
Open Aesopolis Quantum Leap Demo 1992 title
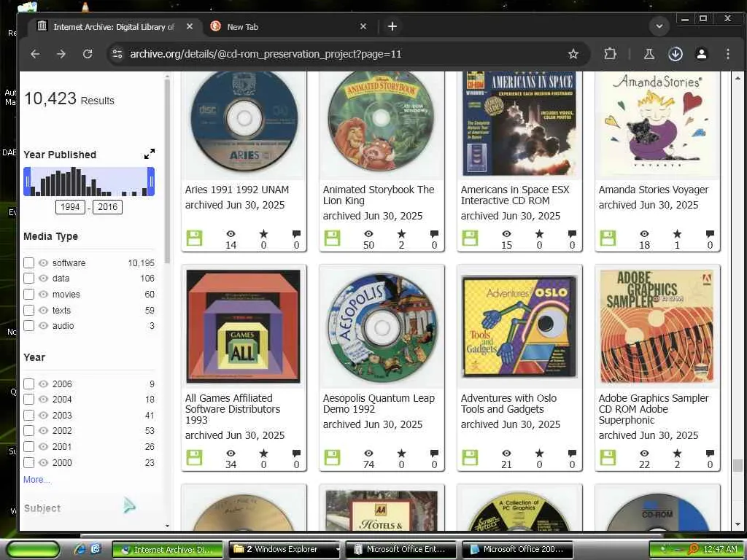pos(379,404)
